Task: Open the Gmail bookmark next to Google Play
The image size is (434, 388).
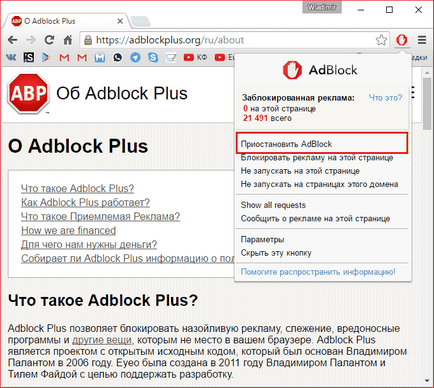Action: (x=64, y=58)
